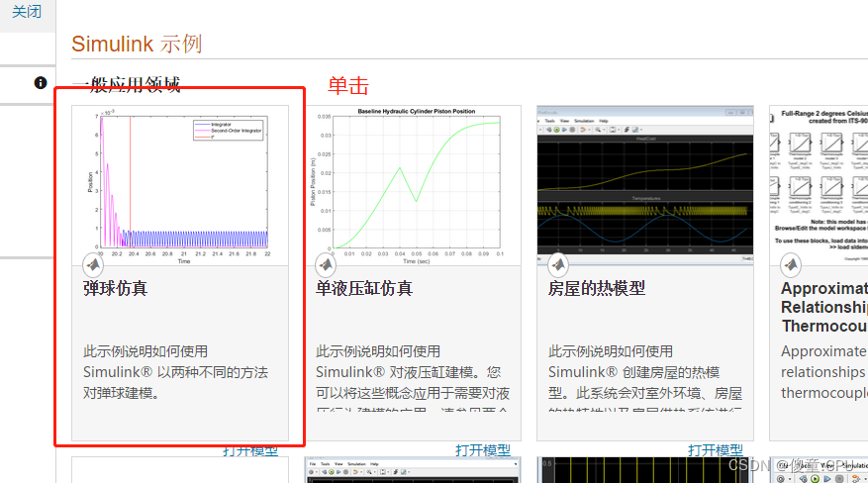Screen dimensions: 868x483
Task: Click the 关闭 close button
Action: click(x=27, y=12)
